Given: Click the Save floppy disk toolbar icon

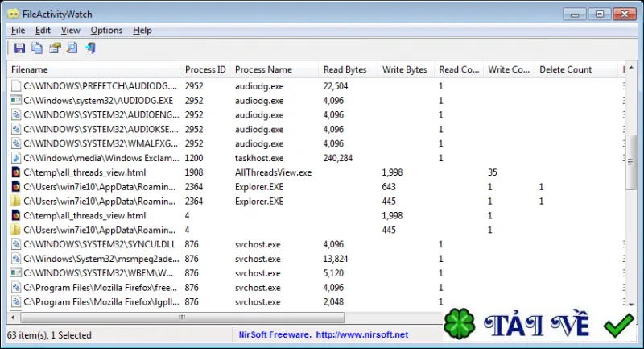Looking at the screenshot, I should 19,48.
